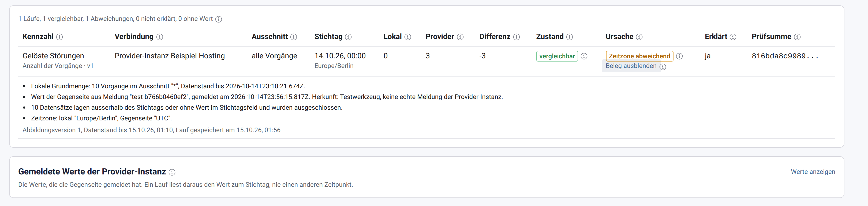Show info for the Erklärt column
This screenshot has height=206, width=868.
click(x=733, y=37)
